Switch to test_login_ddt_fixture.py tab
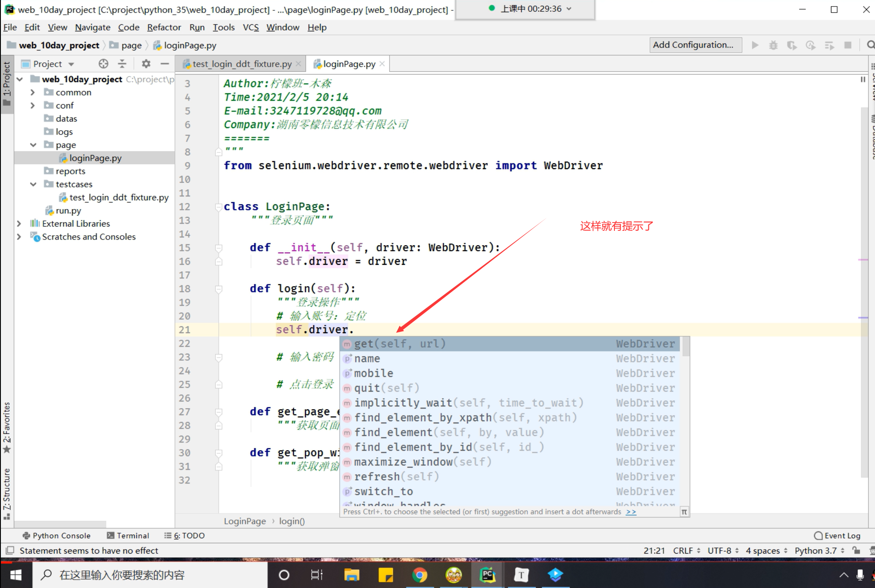875x588 pixels. 242,64
